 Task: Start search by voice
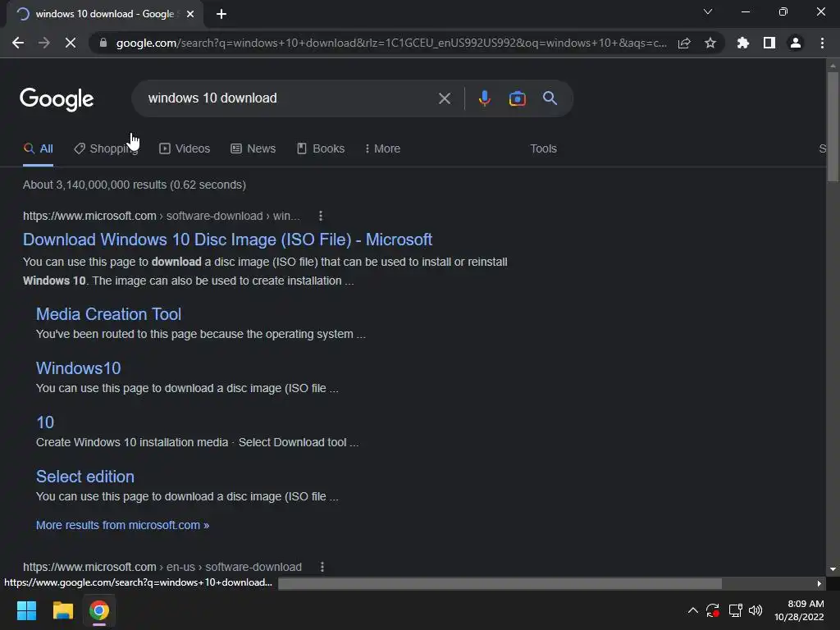click(484, 98)
